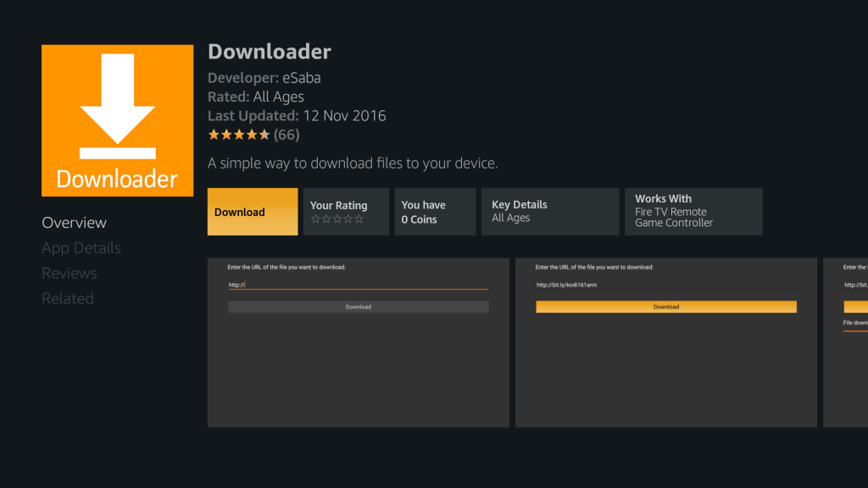Select the You have 0 Coins tile

pyautogui.click(x=435, y=212)
